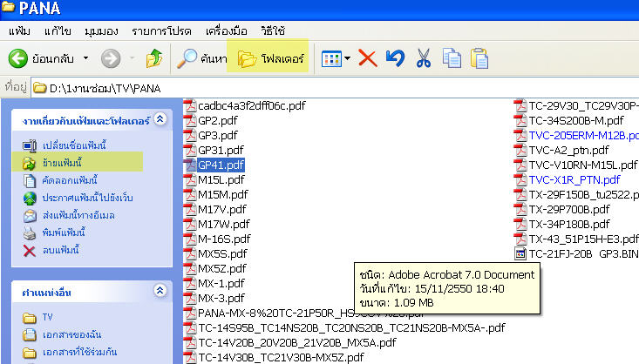Click พิมพ์แฟ้มนี้ (Print this file) link

pos(64,233)
